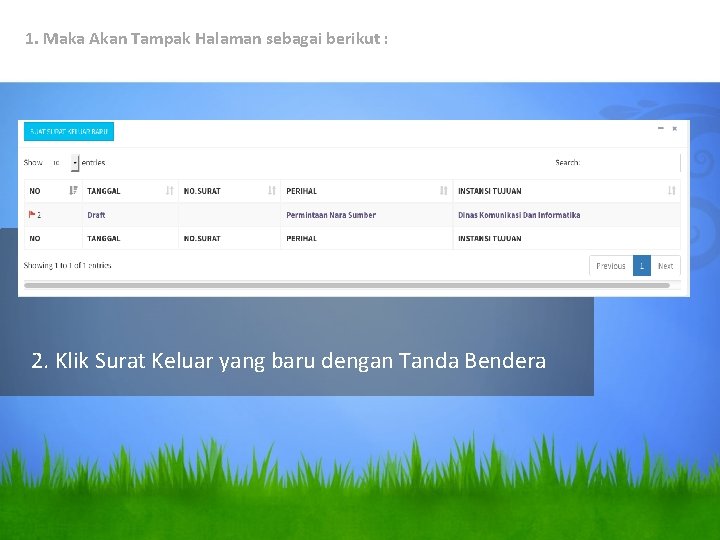Viewport: 720px width, 540px height.
Task: Click the footer NO.SURAT column label
Action: (202, 238)
